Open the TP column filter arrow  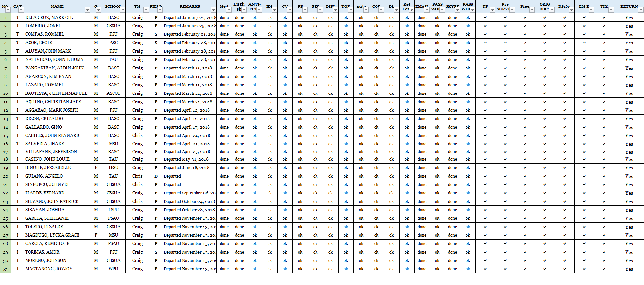(x=492, y=10)
